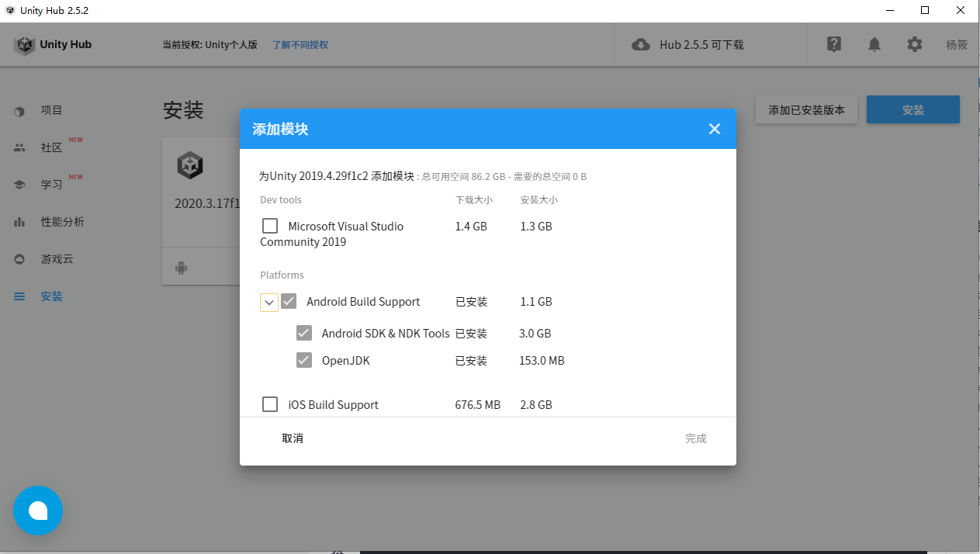
Task: Click the 社区 people icon in sidebar
Action: (19, 147)
